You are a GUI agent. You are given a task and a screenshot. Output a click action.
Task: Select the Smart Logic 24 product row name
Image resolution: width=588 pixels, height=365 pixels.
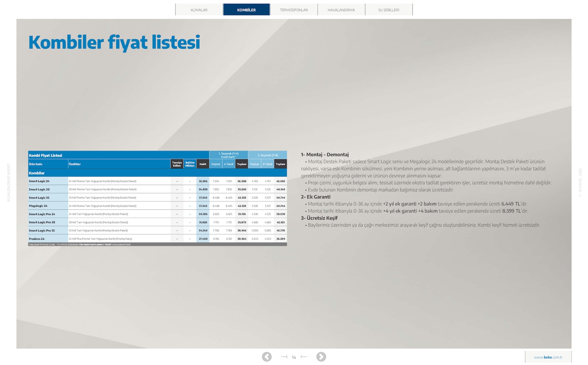(39, 181)
